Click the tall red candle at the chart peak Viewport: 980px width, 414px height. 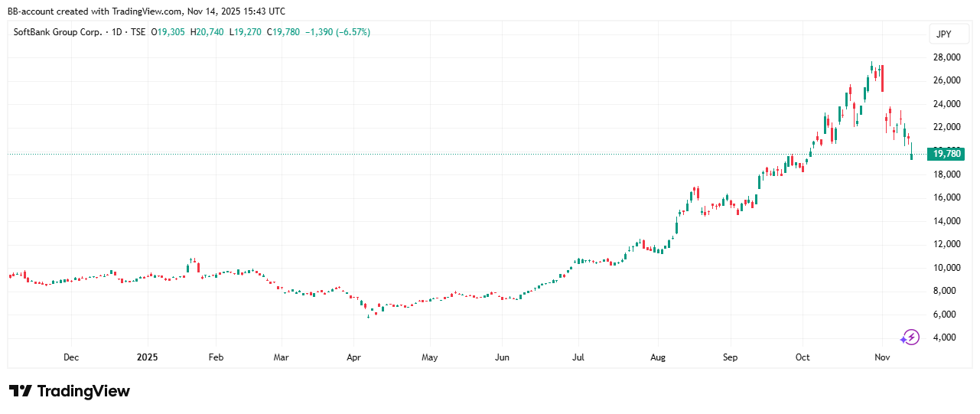tap(882, 78)
